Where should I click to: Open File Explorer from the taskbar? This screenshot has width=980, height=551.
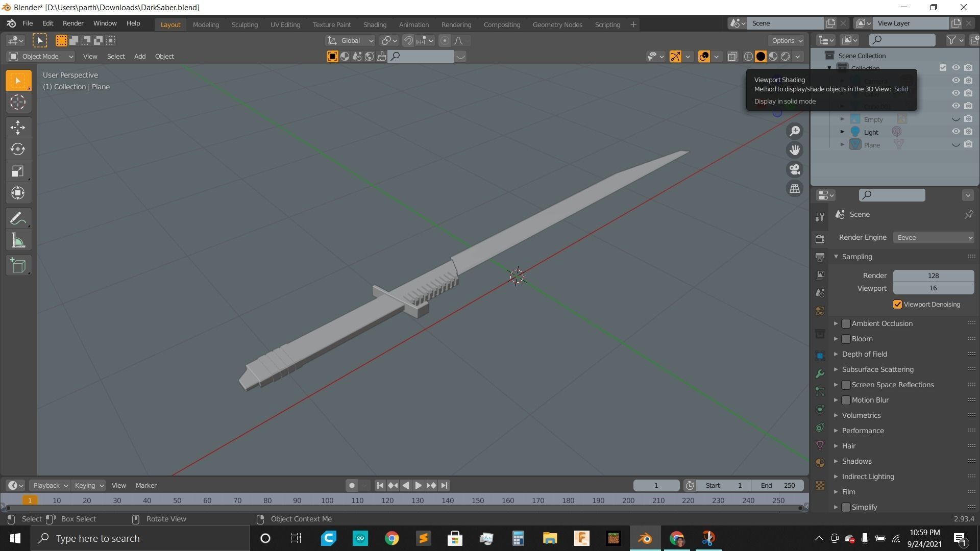tap(550, 539)
